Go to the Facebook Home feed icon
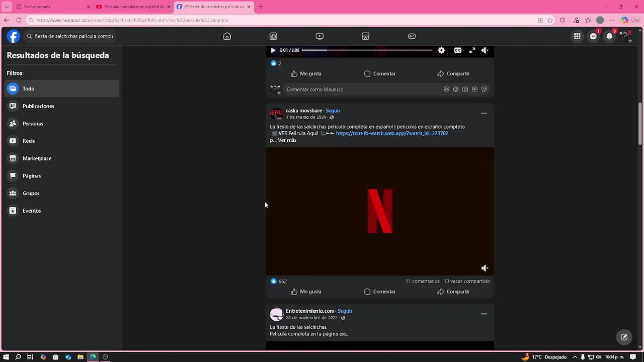The image size is (644, 362). click(227, 36)
